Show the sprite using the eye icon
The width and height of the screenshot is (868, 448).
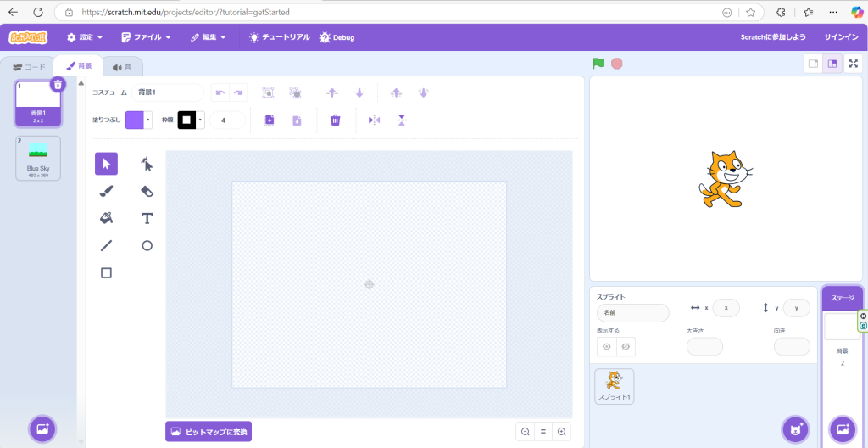point(606,346)
